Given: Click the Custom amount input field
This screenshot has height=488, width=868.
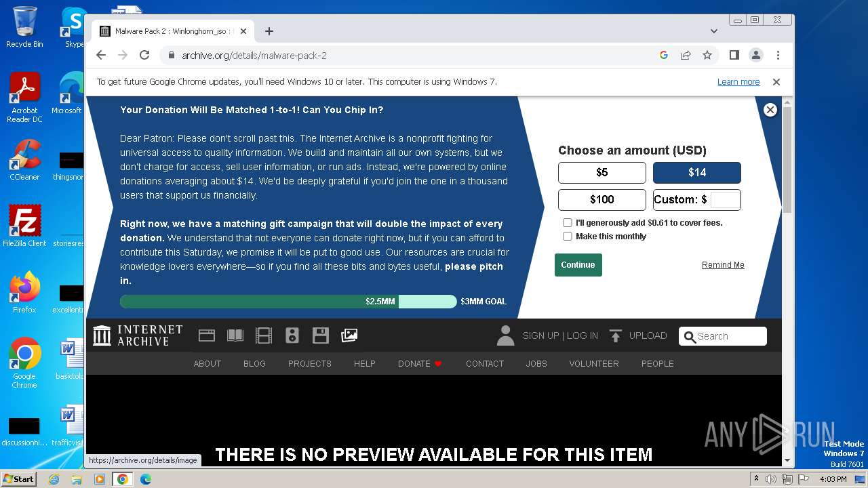Looking at the screenshot, I should pyautogui.click(x=725, y=200).
